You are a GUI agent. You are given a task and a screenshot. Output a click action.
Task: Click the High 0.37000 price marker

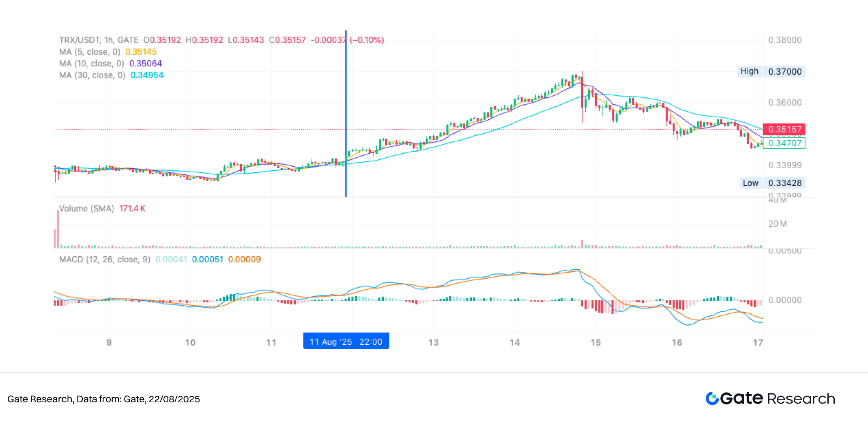tap(771, 71)
